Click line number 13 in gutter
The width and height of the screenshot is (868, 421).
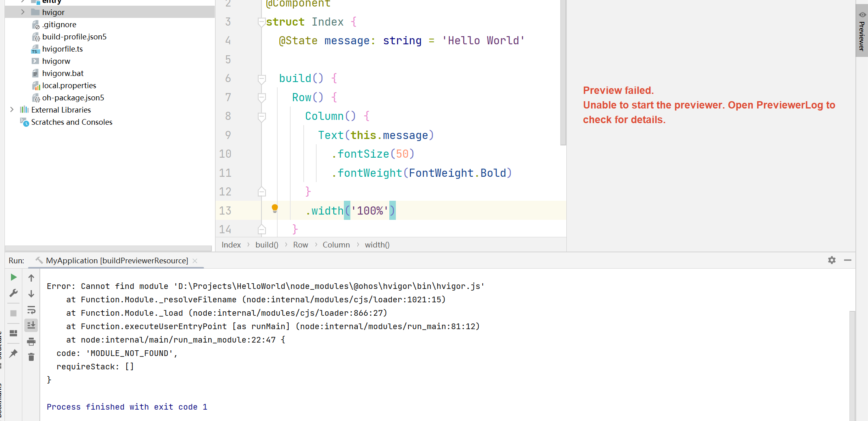click(225, 210)
